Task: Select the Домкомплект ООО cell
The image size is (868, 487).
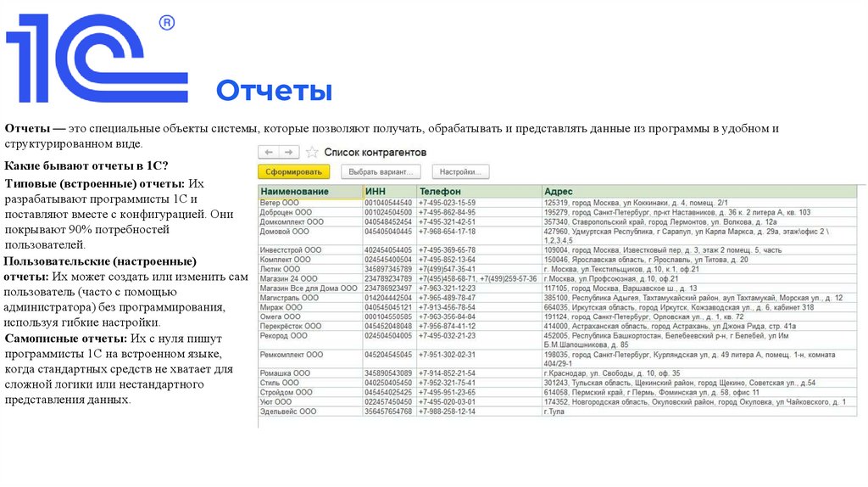Action: coord(310,221)
